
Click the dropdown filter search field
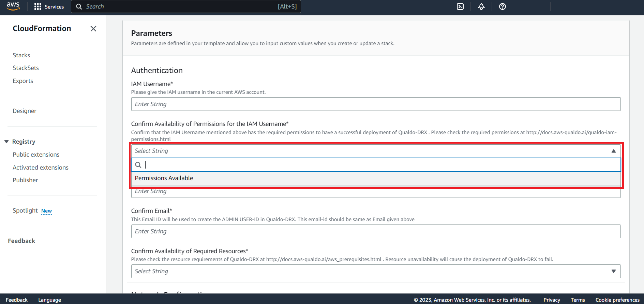376,165
